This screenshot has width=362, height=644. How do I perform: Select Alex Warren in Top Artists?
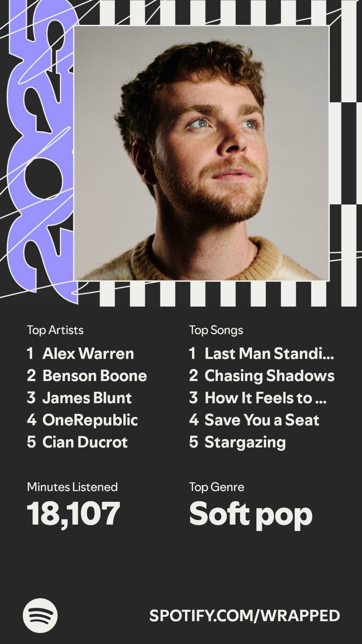tap(88, 354)
